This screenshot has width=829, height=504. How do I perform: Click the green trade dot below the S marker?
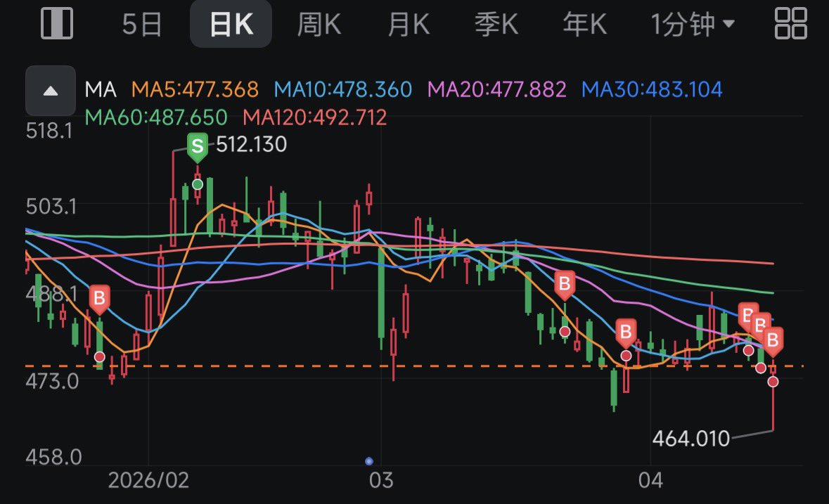tap(197, 184)
